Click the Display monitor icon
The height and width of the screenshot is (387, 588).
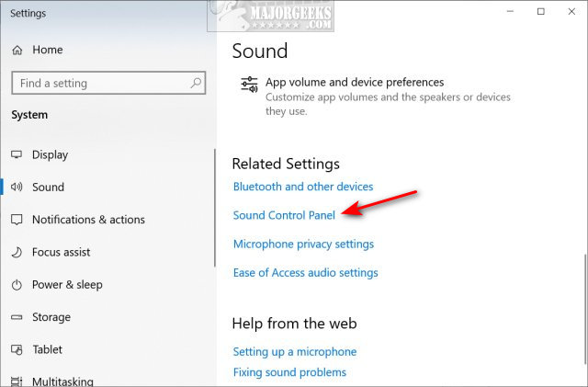17,154
